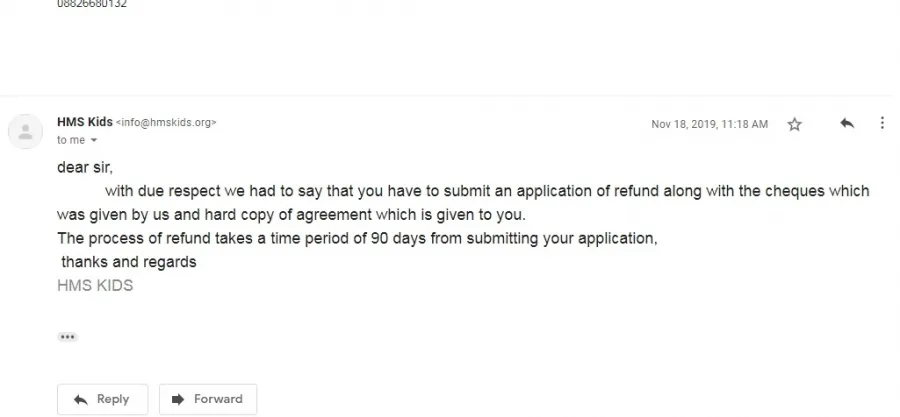Expand recipient details next to 'to me'
The width and height of the screenshot is (900, 417).
click(94, 141)
